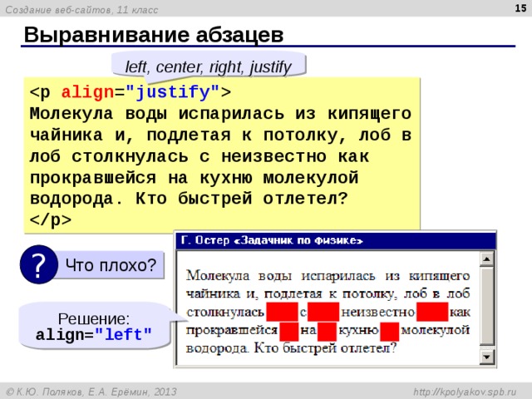Click the code line starting "Молекула воды испарилась"
The width and height of the screenshot is (532, 399).
tap(220, 114)
